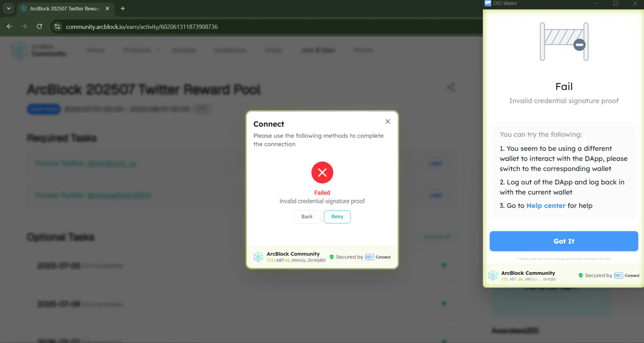644x343 pixels.
Task: Click 'Invalid credential signature proof' in Connect dialog
Action: click(x=322, y=201)
